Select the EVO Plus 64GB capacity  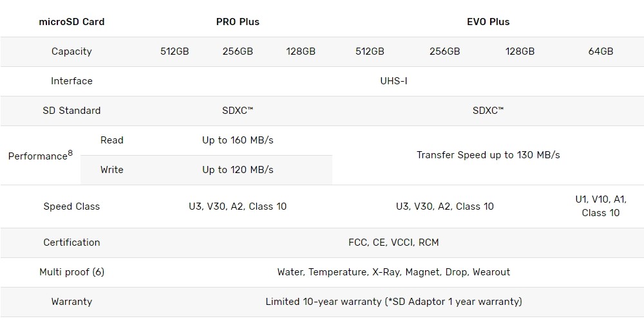click(600, 51)
